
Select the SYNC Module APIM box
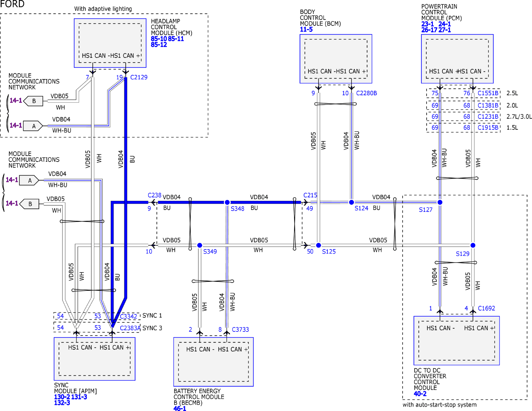tap(95, 359)
